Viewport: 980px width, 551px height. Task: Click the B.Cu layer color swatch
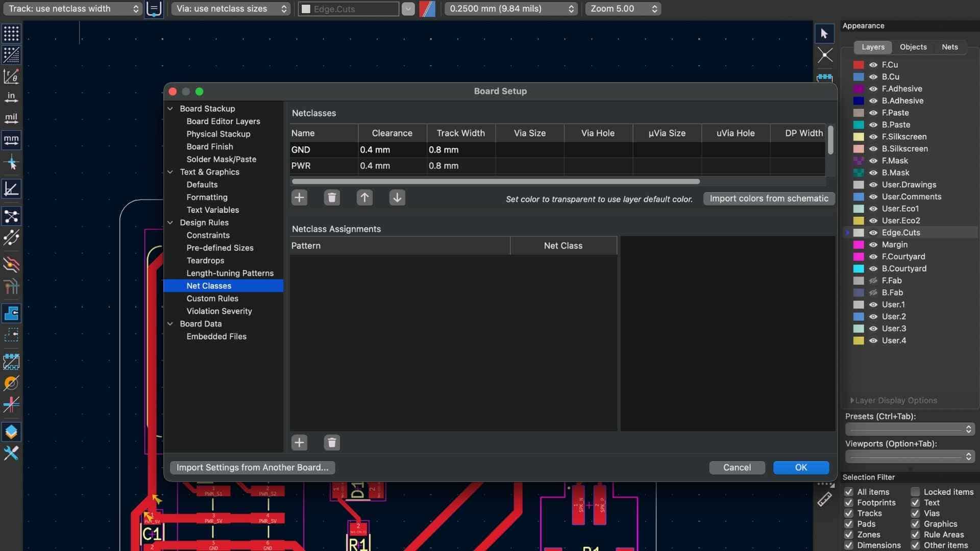(859, 77)
